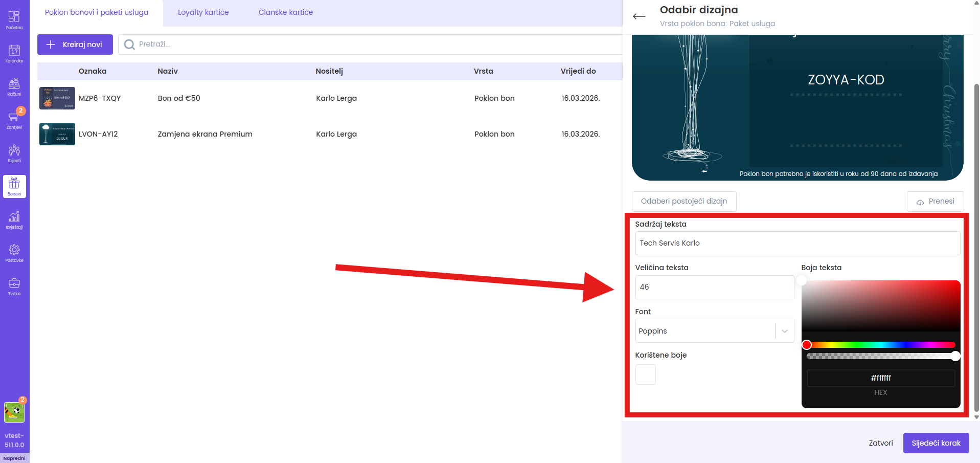Switch to the Članske kartice tab
The height and width of the screenshot is (463, 980).
click(285, 12)
